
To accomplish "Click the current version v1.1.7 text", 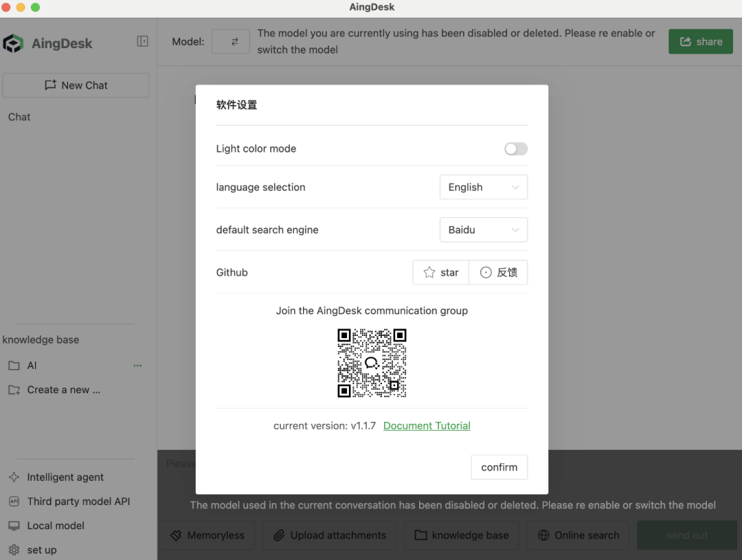I will point(324,425).
